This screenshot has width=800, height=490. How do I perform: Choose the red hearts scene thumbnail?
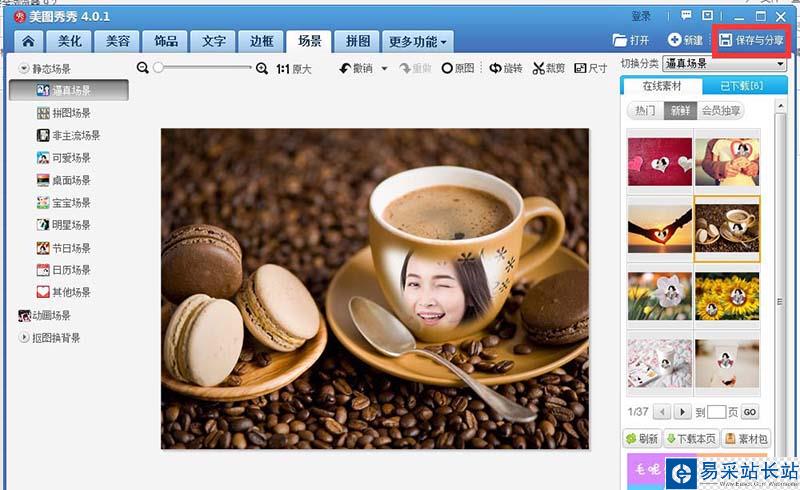point(660,161)
